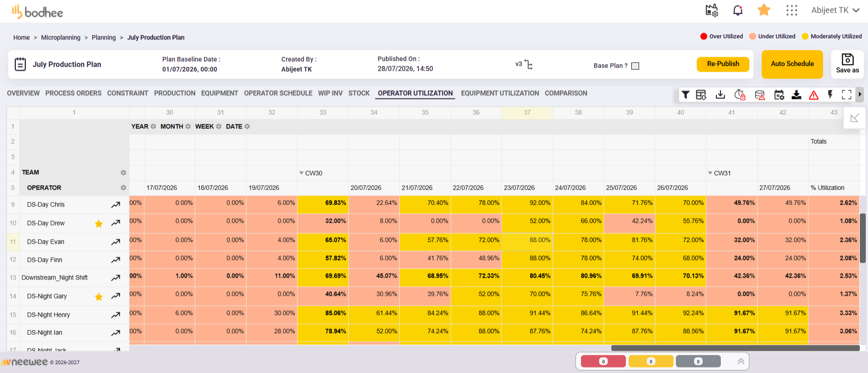Collapse the CW30 week group
The height and width of the screenshot is (373, 868).
301,173
